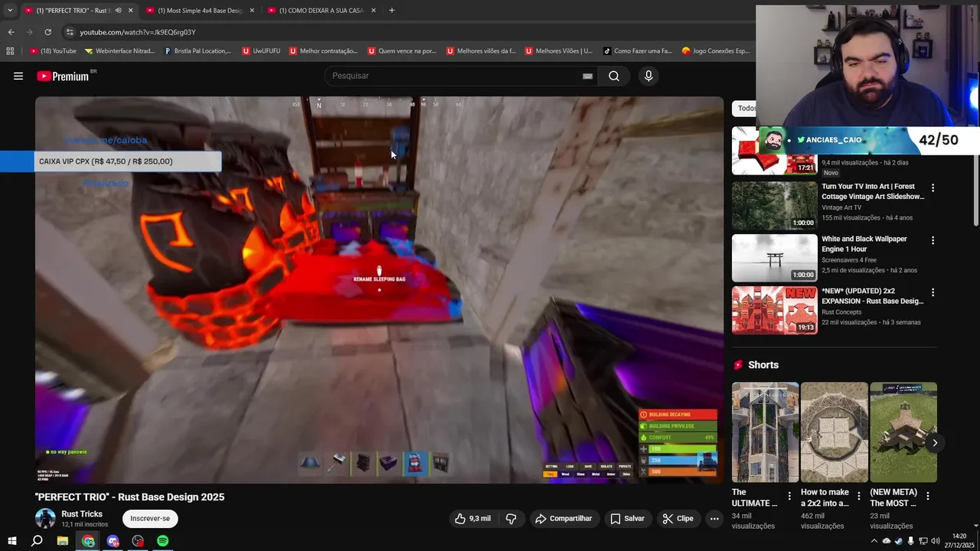Screen dimensions: 980x551
Task: Open the taskbar clock 14:20 date
Action: click(959, 540)
